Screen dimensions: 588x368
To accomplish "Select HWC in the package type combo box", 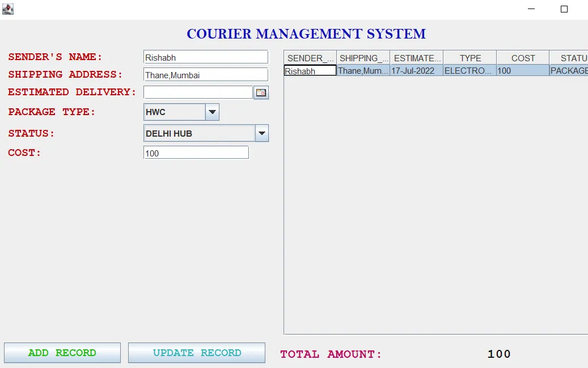I will pos(173,112).
